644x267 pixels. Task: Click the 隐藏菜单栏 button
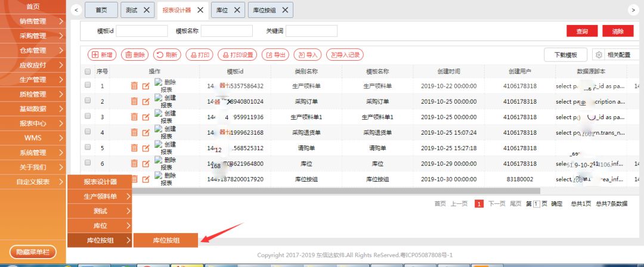tap(33, 252)
